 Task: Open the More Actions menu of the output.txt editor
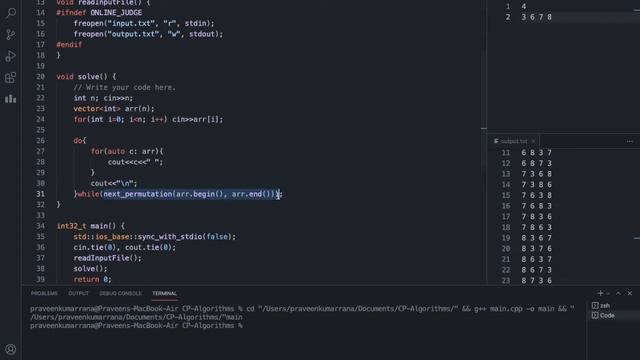pyautogui.click(x=629, y=141)
